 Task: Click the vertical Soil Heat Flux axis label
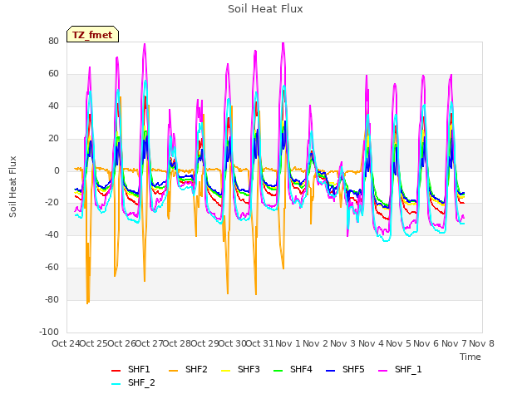pyautogui.click(x=12, y=186)
